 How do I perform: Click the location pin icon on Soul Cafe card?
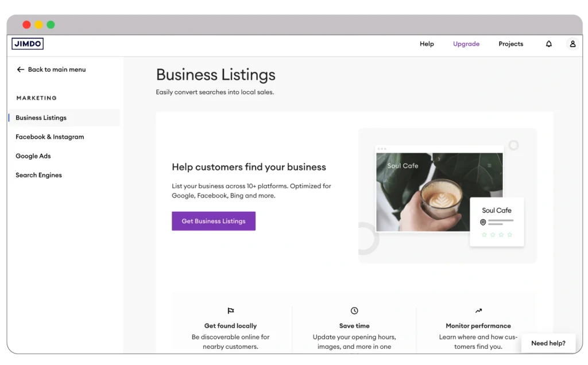coord(483,222)
